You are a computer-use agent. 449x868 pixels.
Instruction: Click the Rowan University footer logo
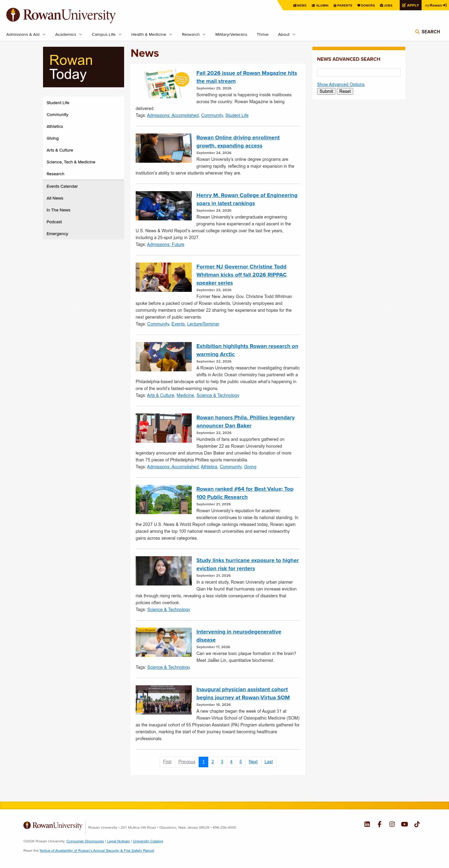[53, 825]
